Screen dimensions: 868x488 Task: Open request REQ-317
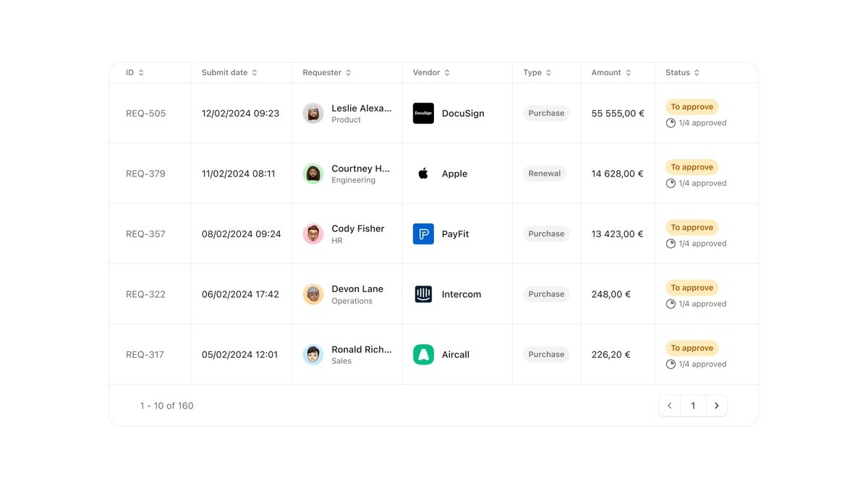(145, 355)
